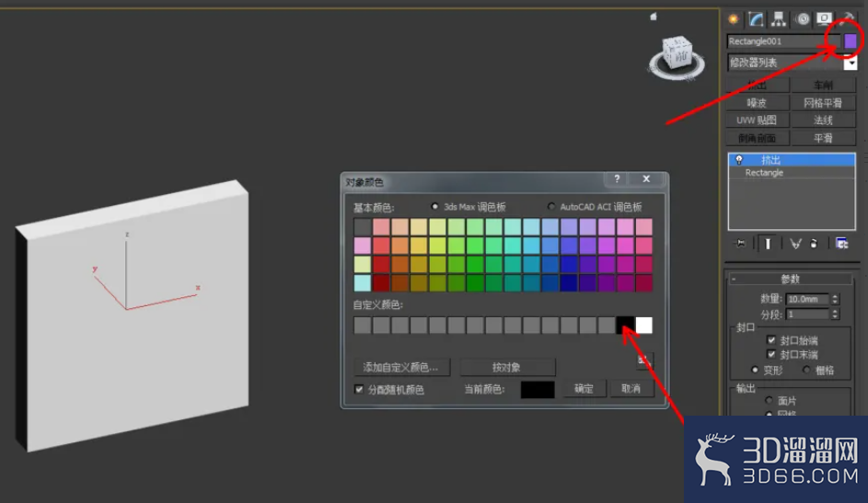This screenshot has height=503, width=868.
Task: Collapse the 参数 rollout header
Action: pyautogui.click(x=791, y=279)
